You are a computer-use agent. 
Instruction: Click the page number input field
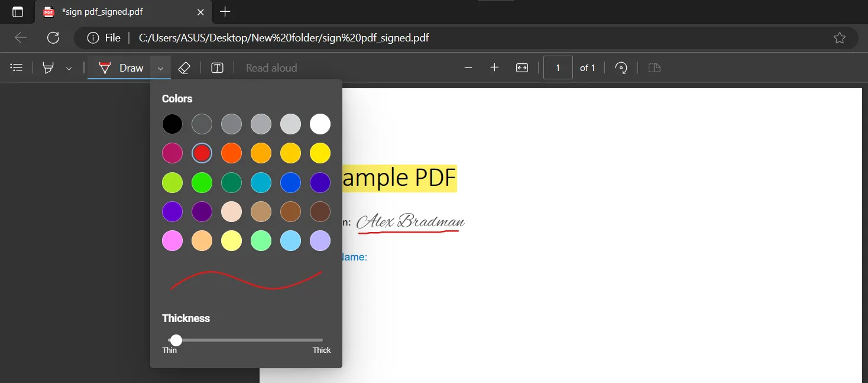tap(558, 67)
